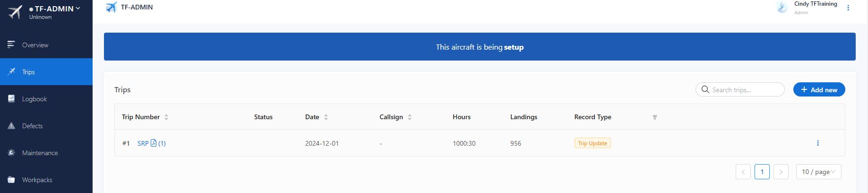
Task: Click the Overview sidebar icon
Action: tap(11, 44)
